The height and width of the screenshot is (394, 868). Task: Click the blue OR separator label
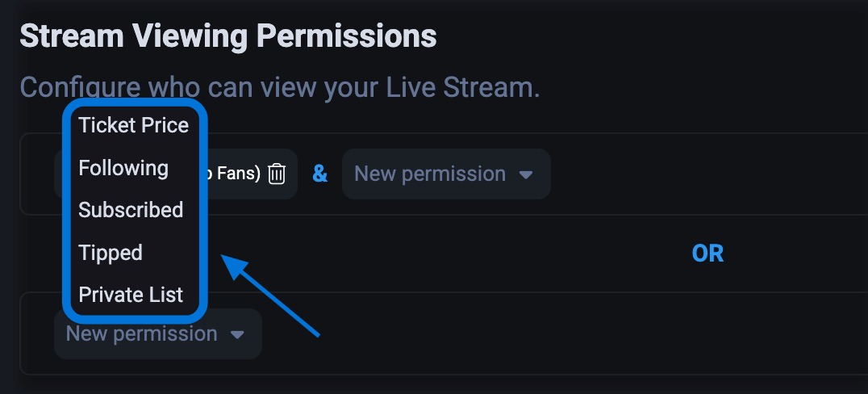coord(707,254)
